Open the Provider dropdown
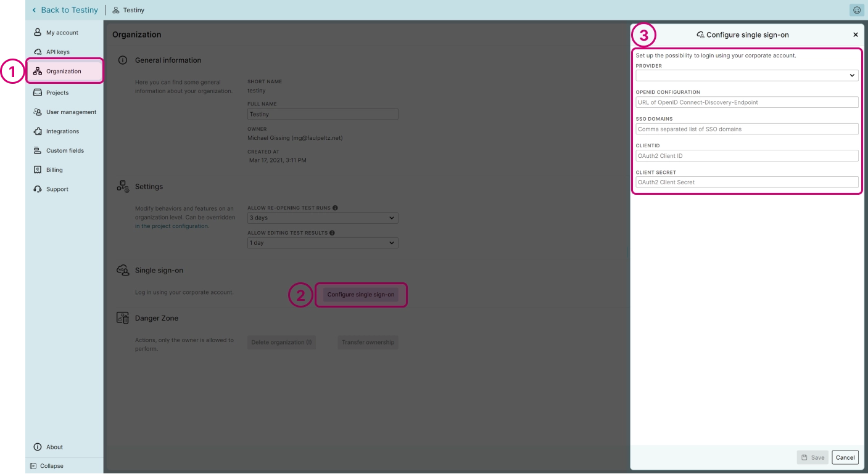 pos(746,76)
